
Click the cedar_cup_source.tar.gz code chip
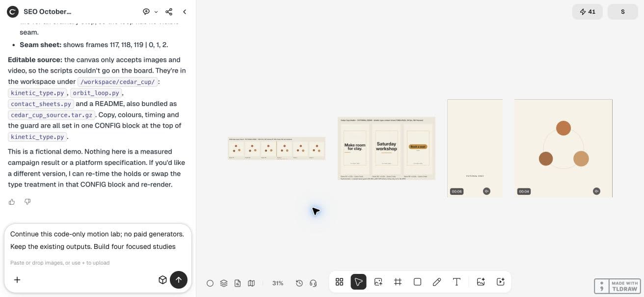coord(53,115)
